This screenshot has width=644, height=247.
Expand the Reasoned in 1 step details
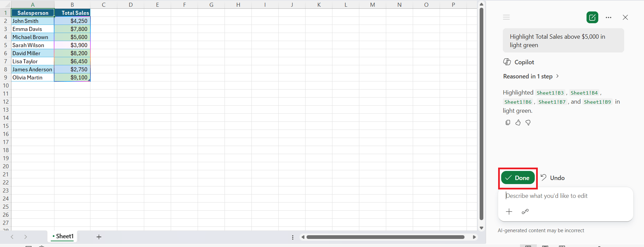531,76
